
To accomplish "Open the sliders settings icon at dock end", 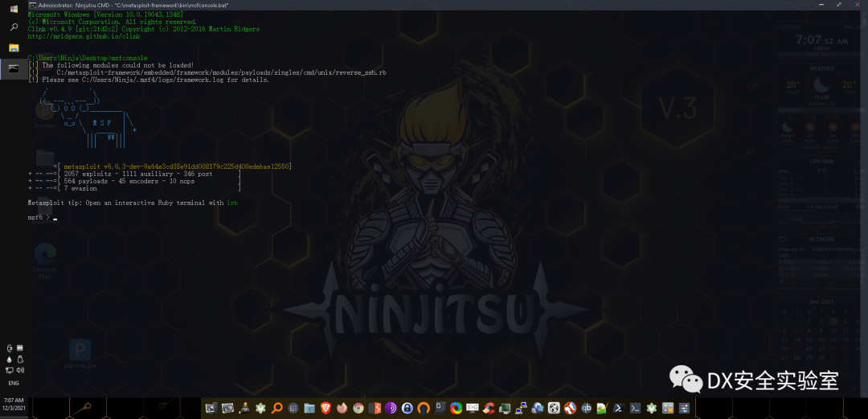I will [x=684, y=408].
